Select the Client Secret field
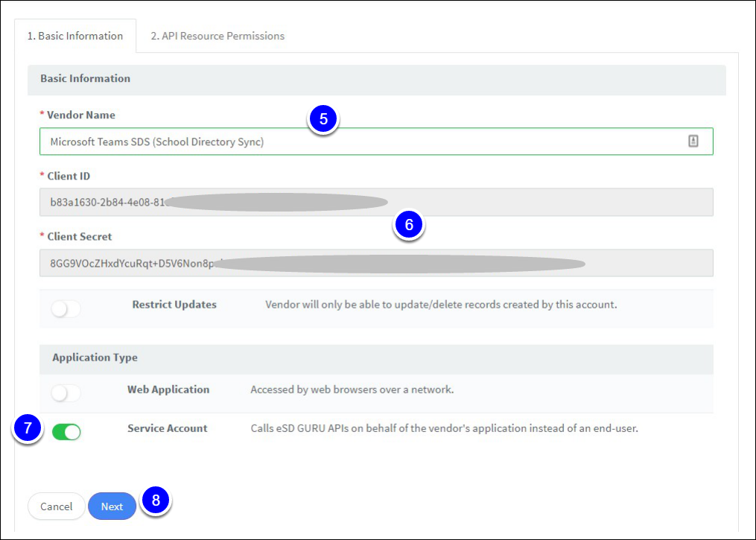Screen dimensions: 756x540 point(376,263)
